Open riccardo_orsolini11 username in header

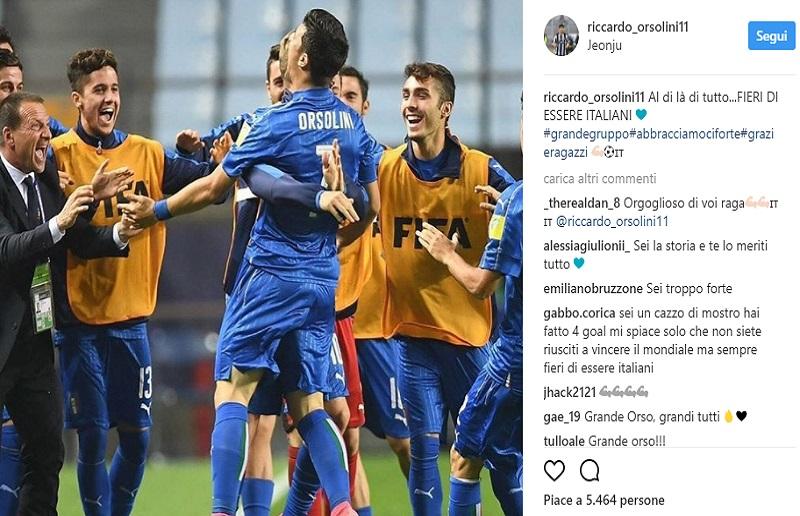638,27
